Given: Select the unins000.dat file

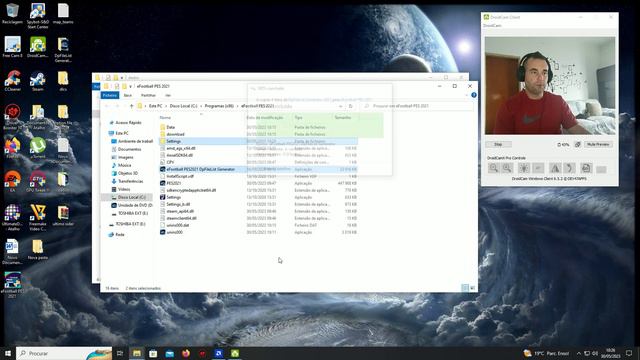Looking at the screenshot, I should (x=178, y=225).
